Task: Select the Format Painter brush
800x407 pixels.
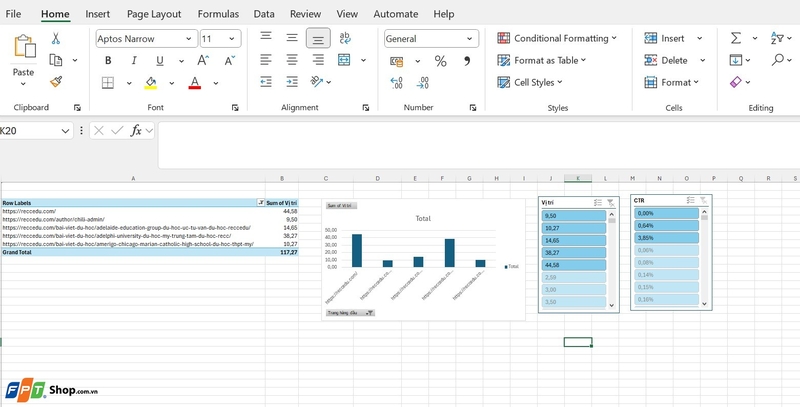Action: coord(56,82)
